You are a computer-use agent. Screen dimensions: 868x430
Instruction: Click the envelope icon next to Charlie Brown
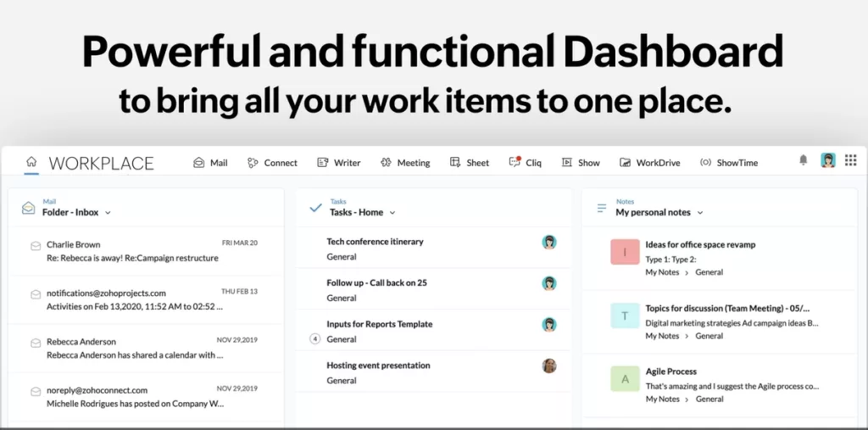point(36,245)
